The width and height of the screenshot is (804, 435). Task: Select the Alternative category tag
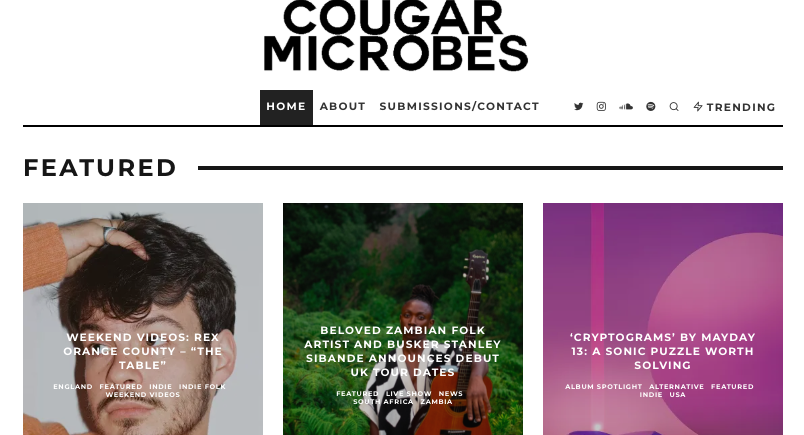pos(676,386)
